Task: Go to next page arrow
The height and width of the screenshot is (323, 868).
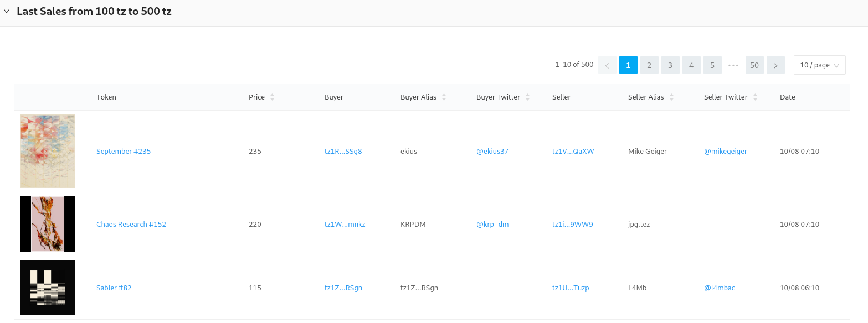Action: click(x=775, y=65)
